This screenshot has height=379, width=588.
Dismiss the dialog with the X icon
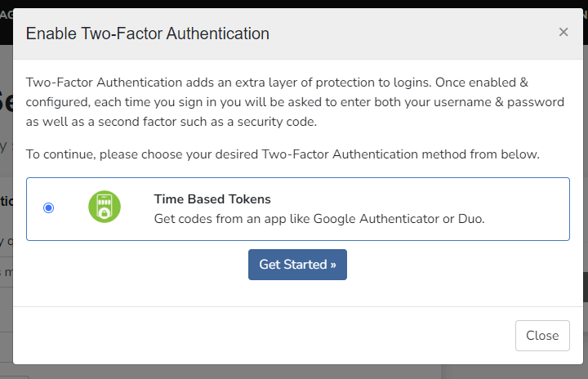click(563, 33)
